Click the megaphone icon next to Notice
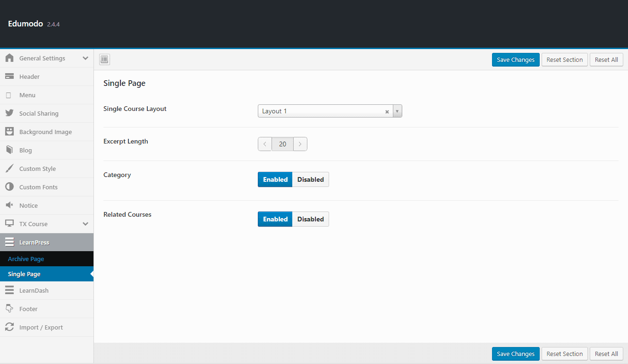The image size is (628, 364). click(x=9, y=205)
